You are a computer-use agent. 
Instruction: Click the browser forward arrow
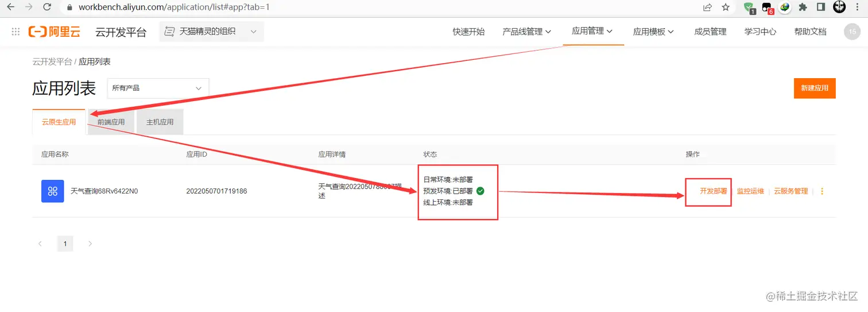click(x=29, y=7)
